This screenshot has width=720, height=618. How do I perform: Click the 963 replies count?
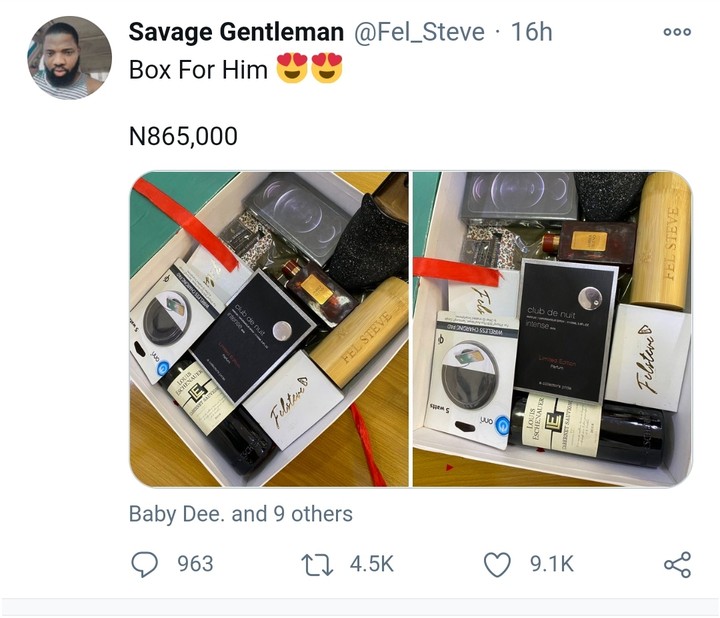(195, 565)
